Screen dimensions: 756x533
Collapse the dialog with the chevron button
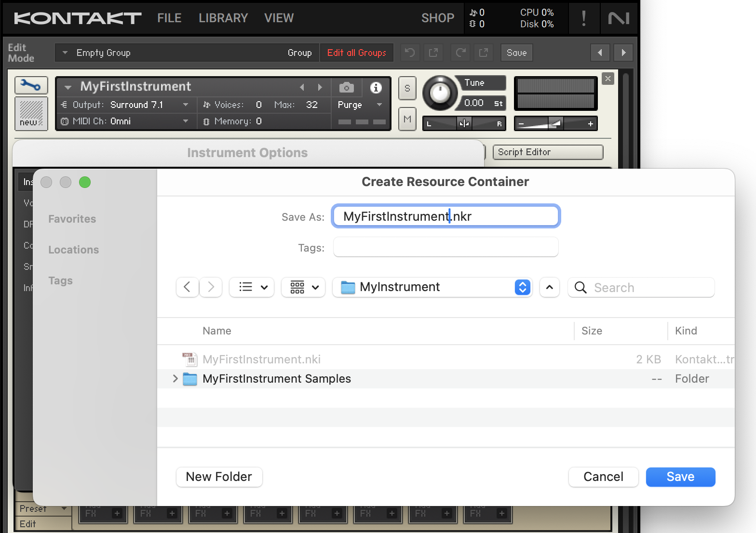pyautogui.click(x=550, y=287)
